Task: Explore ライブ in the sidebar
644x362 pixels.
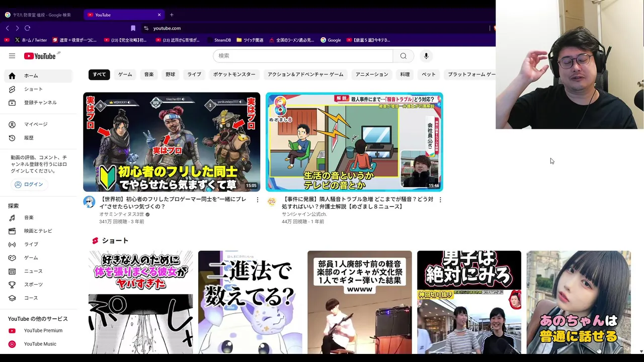Action: tap(39, 244)
